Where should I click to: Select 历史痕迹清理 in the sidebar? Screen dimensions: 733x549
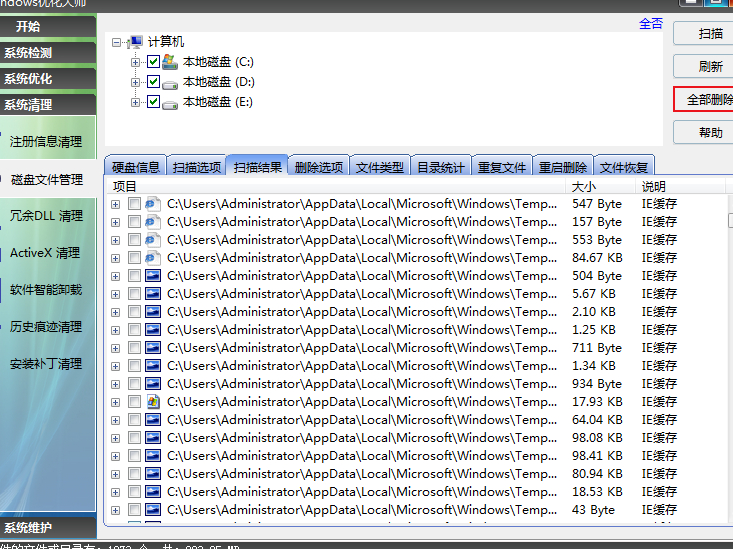pyautogui.click(x=46, y=326)
